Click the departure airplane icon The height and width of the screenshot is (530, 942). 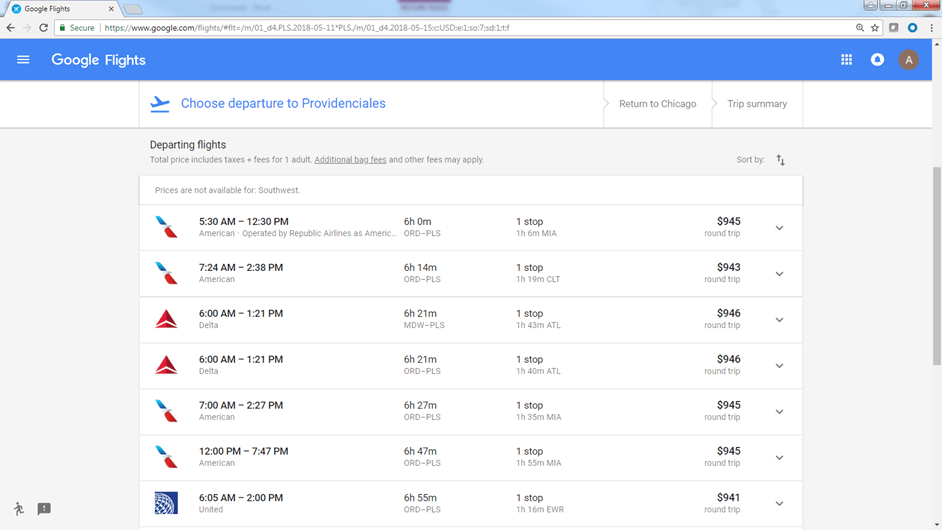160,103
